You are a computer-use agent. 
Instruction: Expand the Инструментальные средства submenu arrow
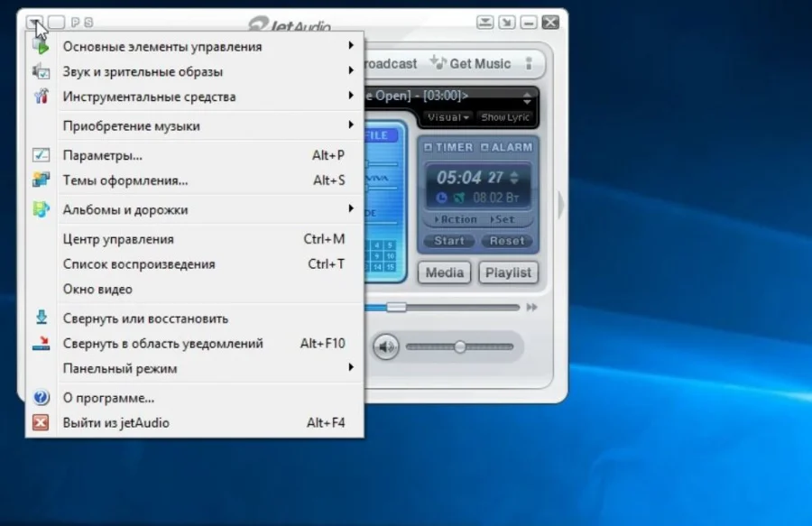(x=351, y=96)
